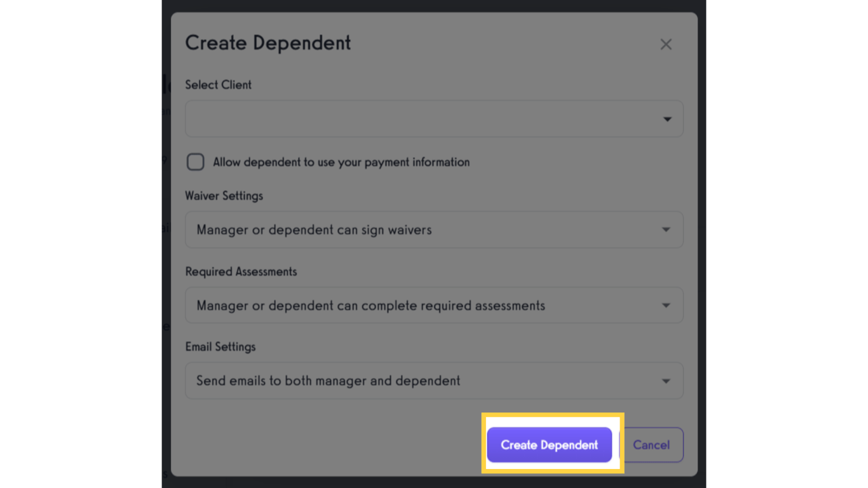Image resolution: width=868 pixels, height=488 pixels.
Task: Click the Create Dependent button
Action: [x=549, y=445]
